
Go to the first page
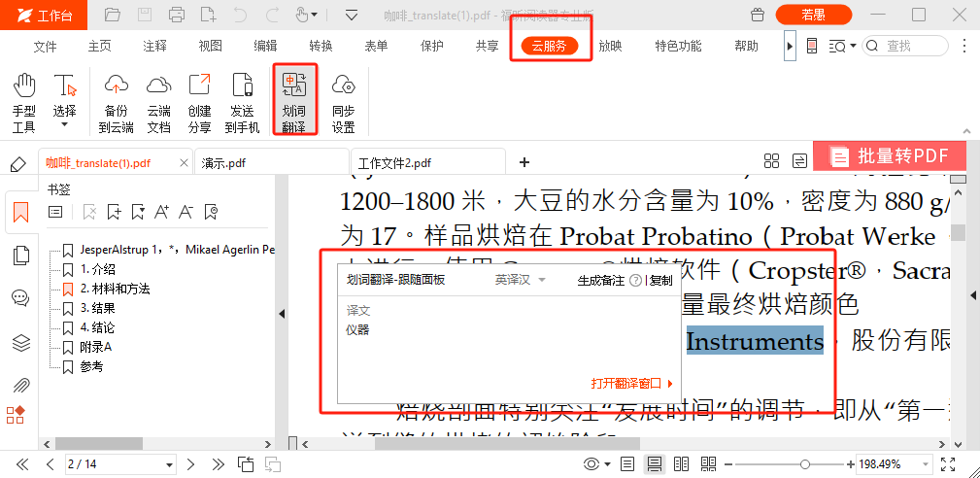click(22, 464)
